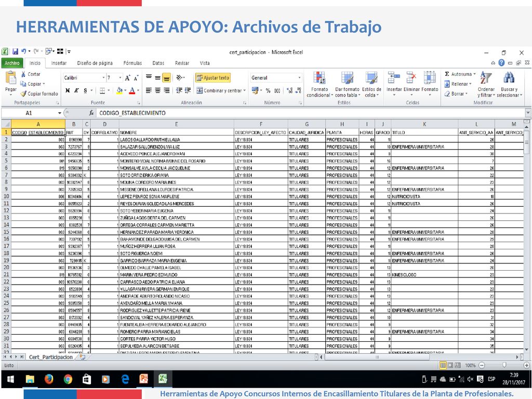This screenshot has width=532, height=399.
Task: Click zoom in plus button
Action: (527, 365)
